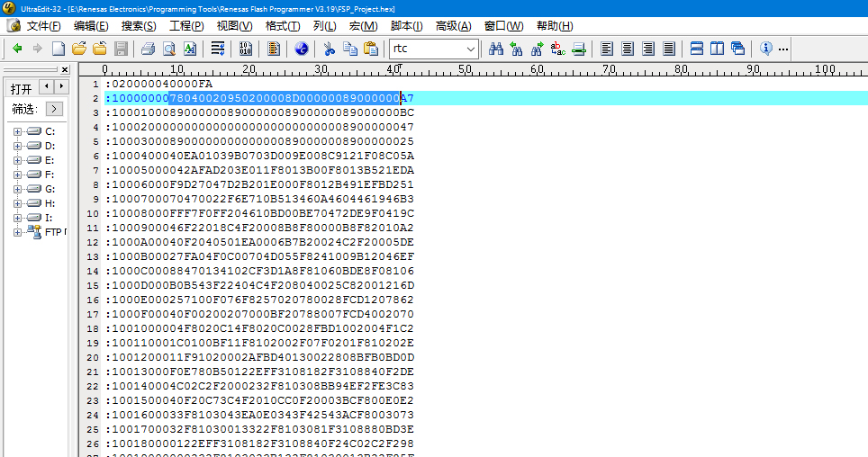Expand the E: drive node
The height and width of the screenshot is (457, 868).
coord(17,160)
